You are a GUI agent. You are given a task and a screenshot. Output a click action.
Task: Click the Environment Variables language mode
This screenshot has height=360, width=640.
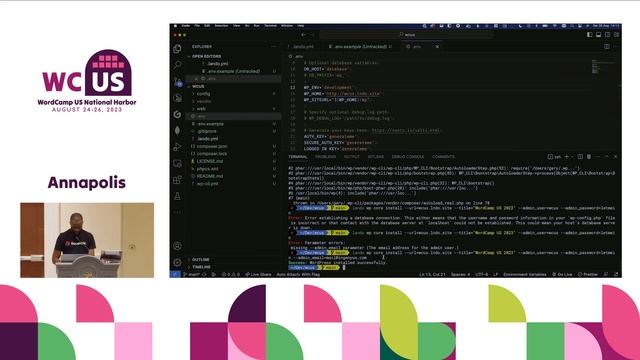tap(524, 274)
